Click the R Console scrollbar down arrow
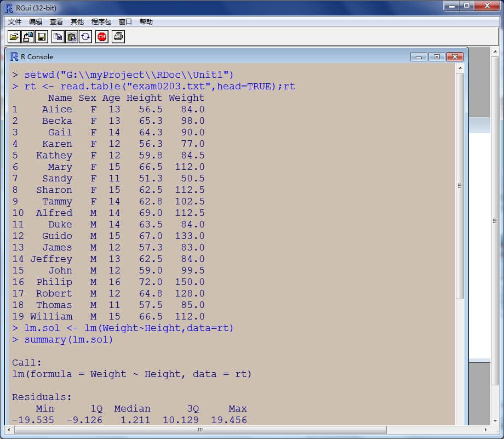504x439 pixels. [x=460, y=420]
